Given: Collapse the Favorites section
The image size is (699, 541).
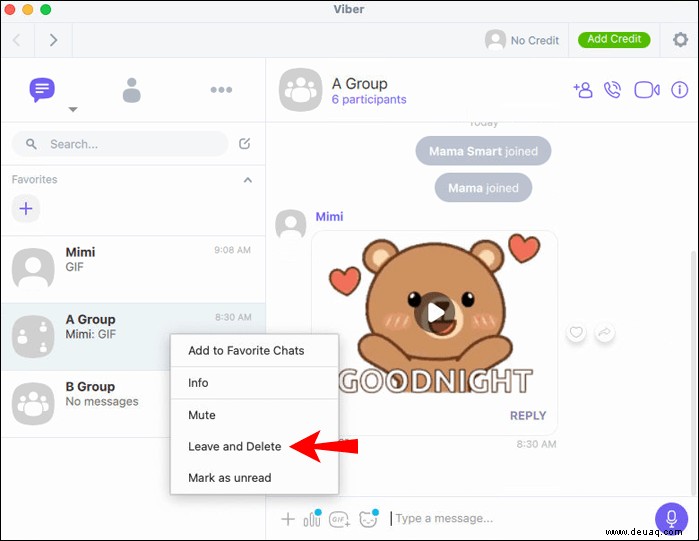Looking at the screenshot, I should click(x=248, y=180).
